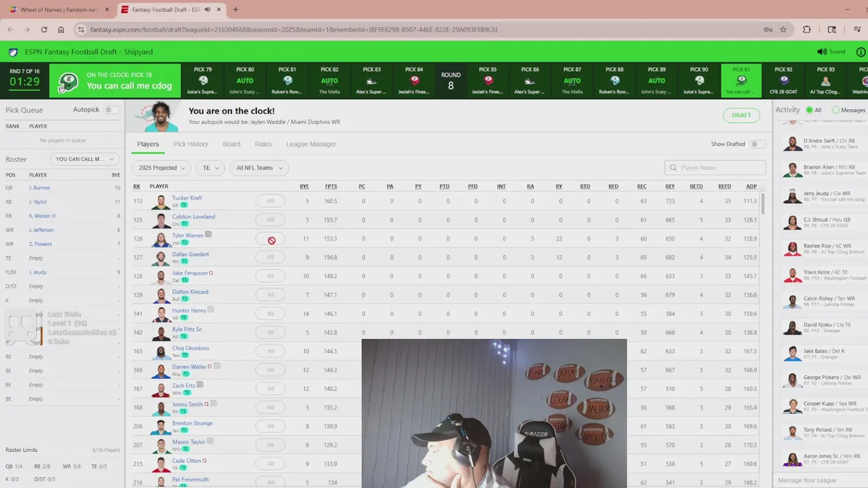The width and height of the screenshot is (868, 488).
Task: Open the news note icon beside Tyler Warren
Action: 208,235
